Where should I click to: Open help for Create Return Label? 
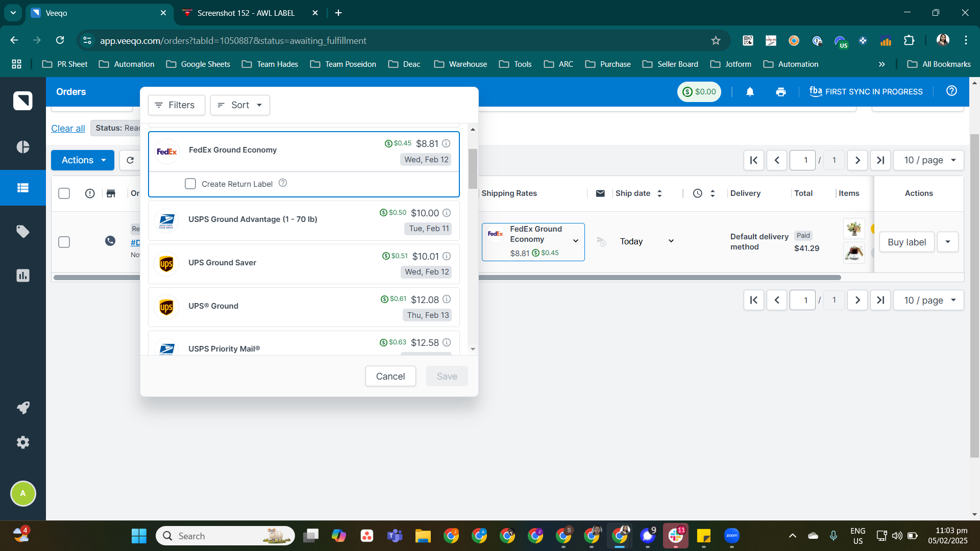tap(283, 183)
